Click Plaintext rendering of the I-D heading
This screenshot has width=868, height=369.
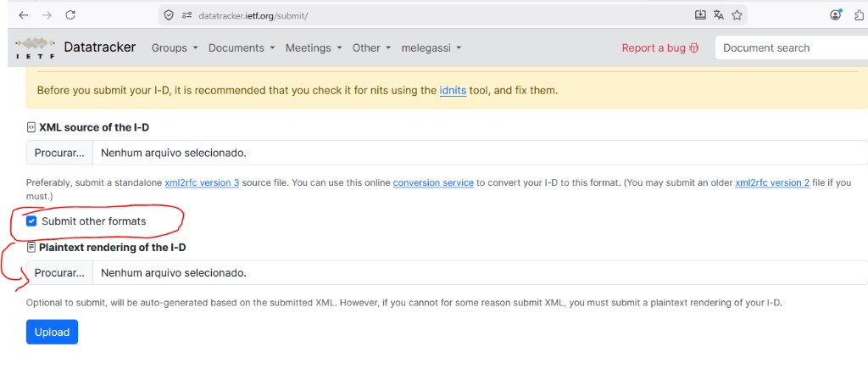113,248
